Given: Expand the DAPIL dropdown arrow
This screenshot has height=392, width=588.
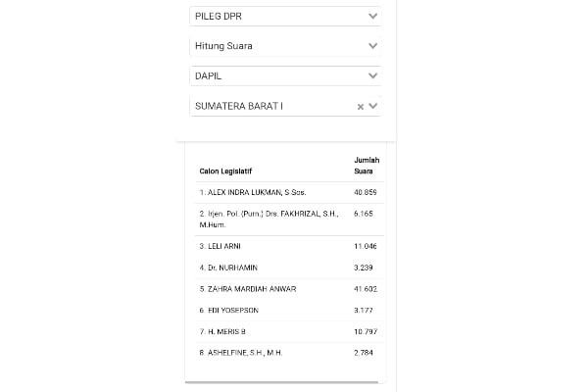Looking at the screenshot, I should click(372, 75).
